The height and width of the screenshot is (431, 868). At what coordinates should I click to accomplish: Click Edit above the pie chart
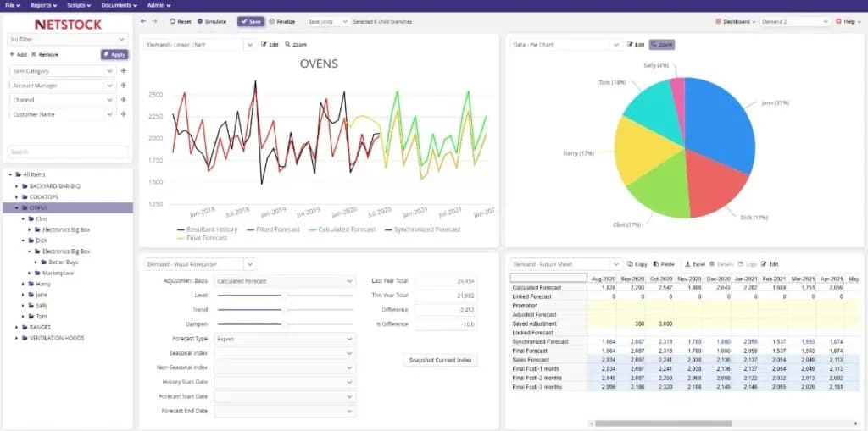(x=636, y=45)
